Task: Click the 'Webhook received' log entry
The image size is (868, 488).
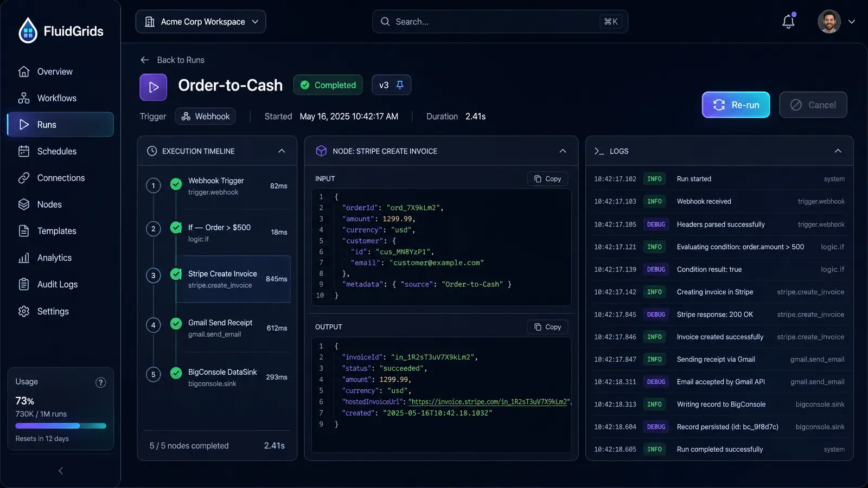Action: [719, 202]
